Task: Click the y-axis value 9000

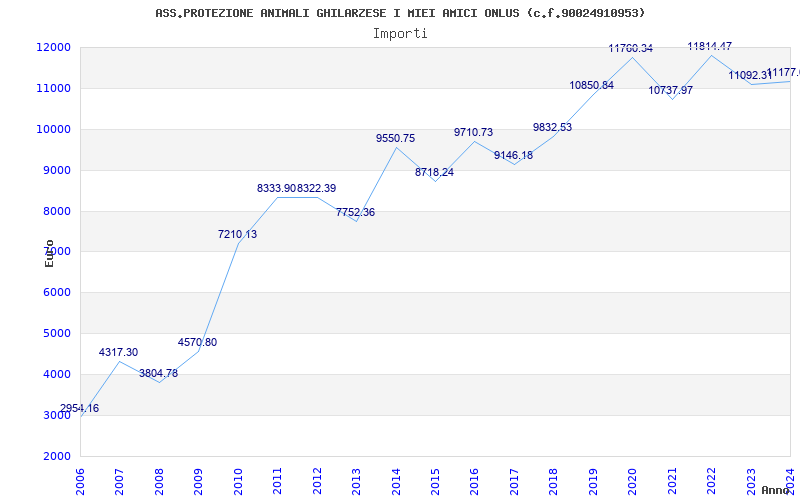Action: pyautogui.click(x=56, y=170)
